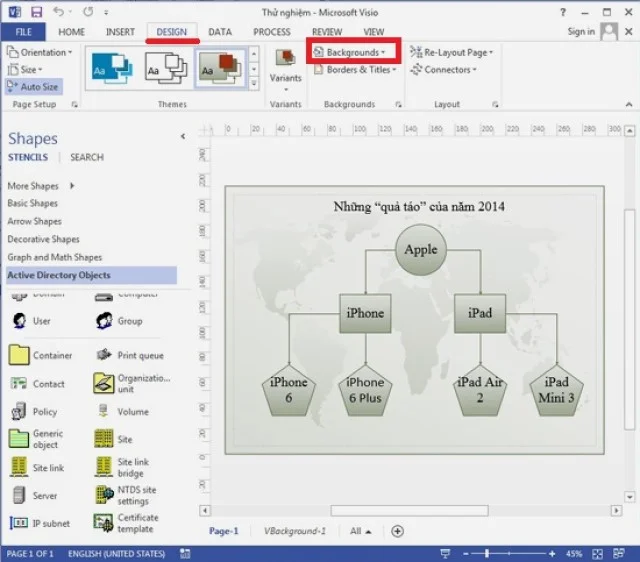Select the Site shape icon
The image size is (640, 562).
104,439
